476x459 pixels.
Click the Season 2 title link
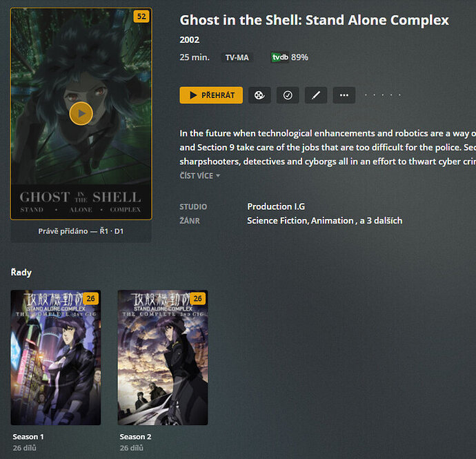point(135,436)
